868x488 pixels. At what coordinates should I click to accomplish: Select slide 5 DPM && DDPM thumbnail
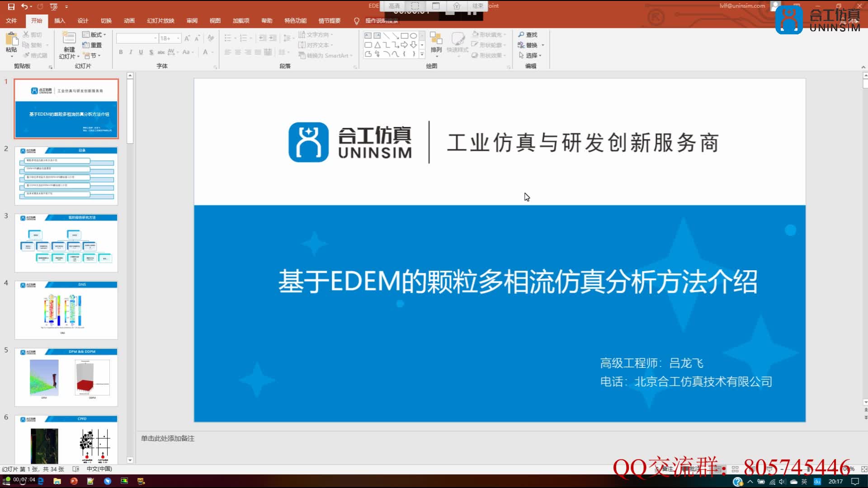pos(66,377)
